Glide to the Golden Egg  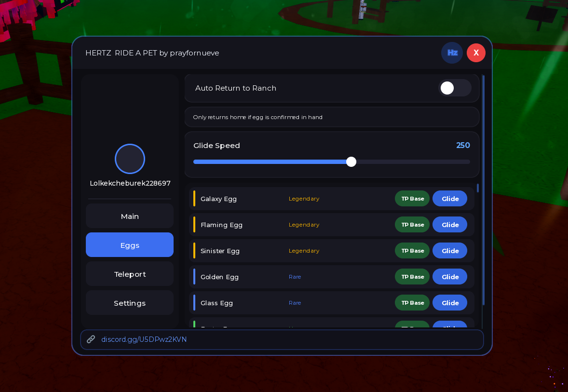coord(450,277)
